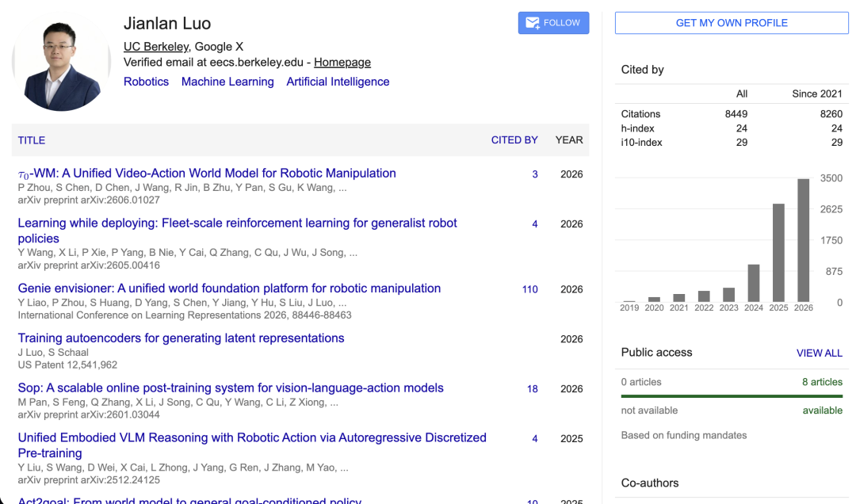Open Training autoencoders patent entry
Image resolution: width=856 pixels, height=504 pixels.
point(182,338)
